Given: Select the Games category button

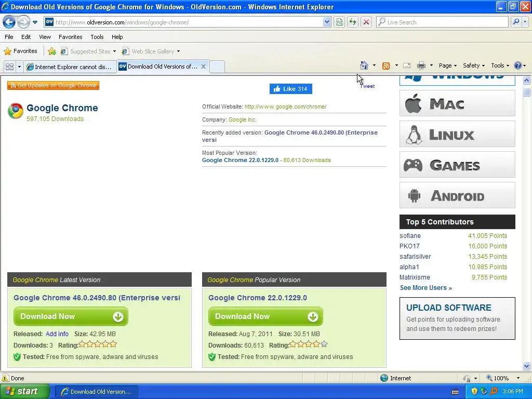Looking at the screenshot, I should (457, 165).
